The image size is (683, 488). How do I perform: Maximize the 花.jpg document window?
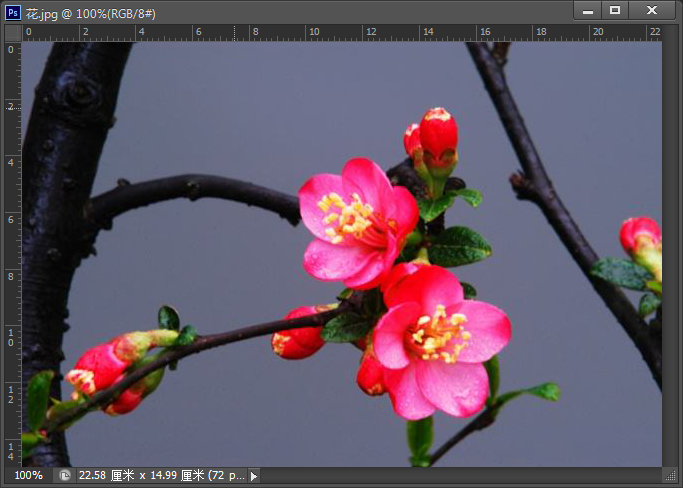point(615,11)
